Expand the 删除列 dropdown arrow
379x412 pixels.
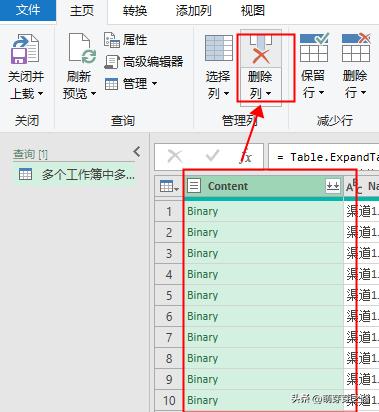(269, 94)
